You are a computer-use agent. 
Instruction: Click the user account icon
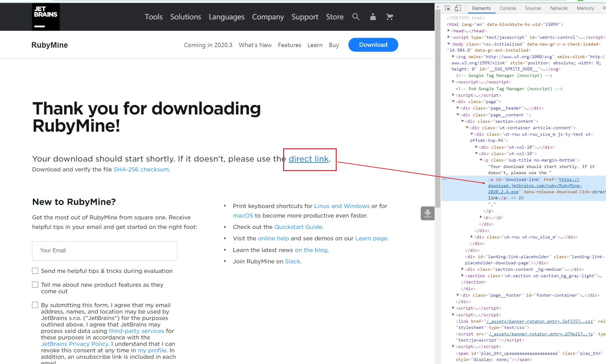[373, 17]
